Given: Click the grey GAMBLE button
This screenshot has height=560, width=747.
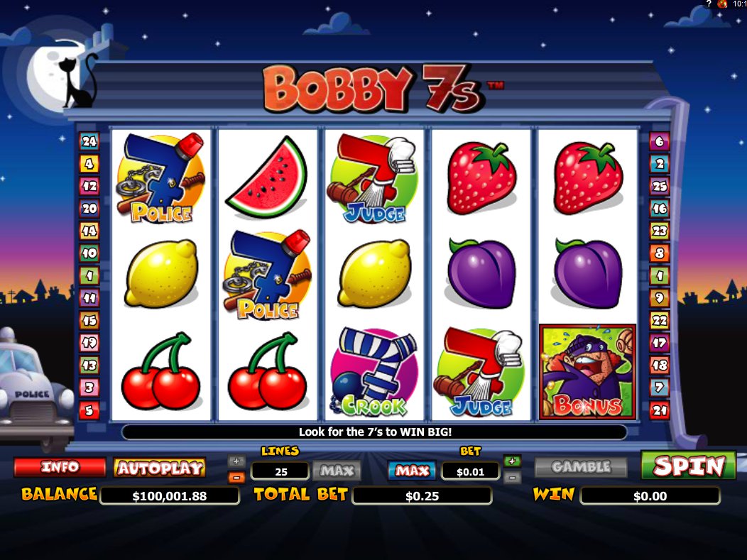Looking at the screenshot, I should tap(581, 467).
